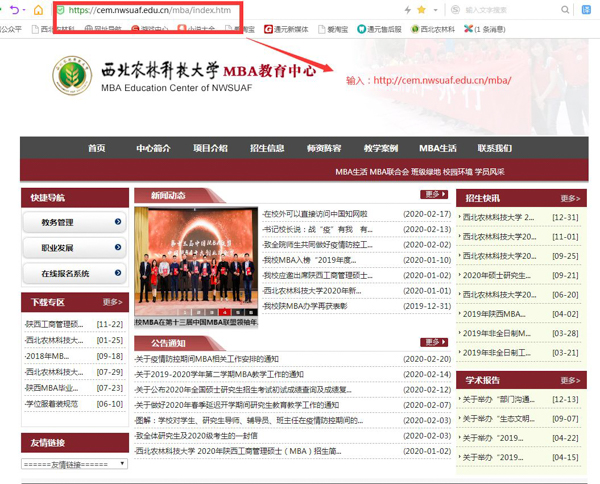Click the arrow icon beside 职业发展
Viewport: 600px width, 484px height.
pos(118,248)
